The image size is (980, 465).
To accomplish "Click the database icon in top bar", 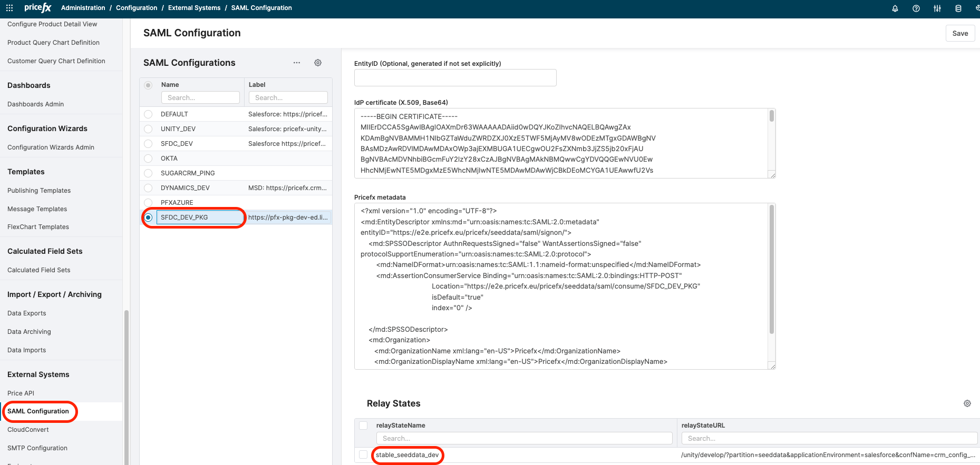I will [x=958, y=8].
